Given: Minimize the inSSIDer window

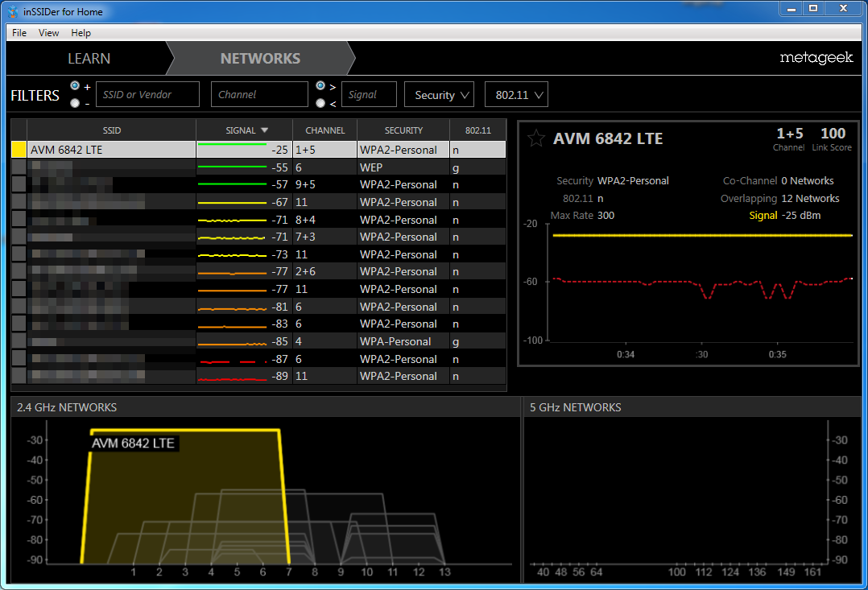Looking at the screenshot, I should click(792, 9).
